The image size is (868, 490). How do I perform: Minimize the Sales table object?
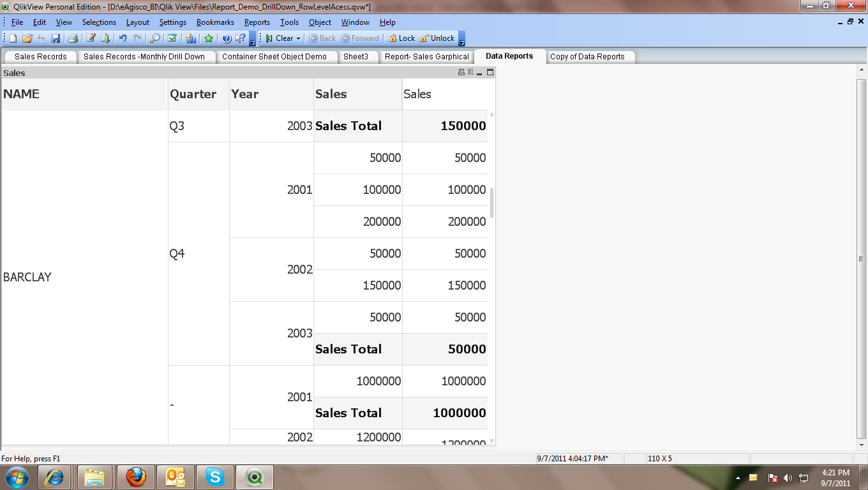pyautogui.click(x=479, y=73)
